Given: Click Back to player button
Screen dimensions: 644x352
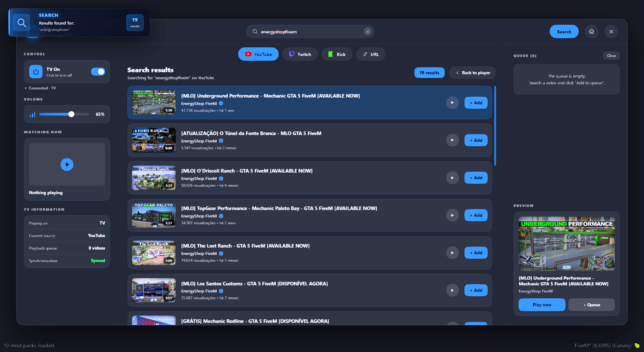Looking at the screenshot, I should click(x=473, y=73).
